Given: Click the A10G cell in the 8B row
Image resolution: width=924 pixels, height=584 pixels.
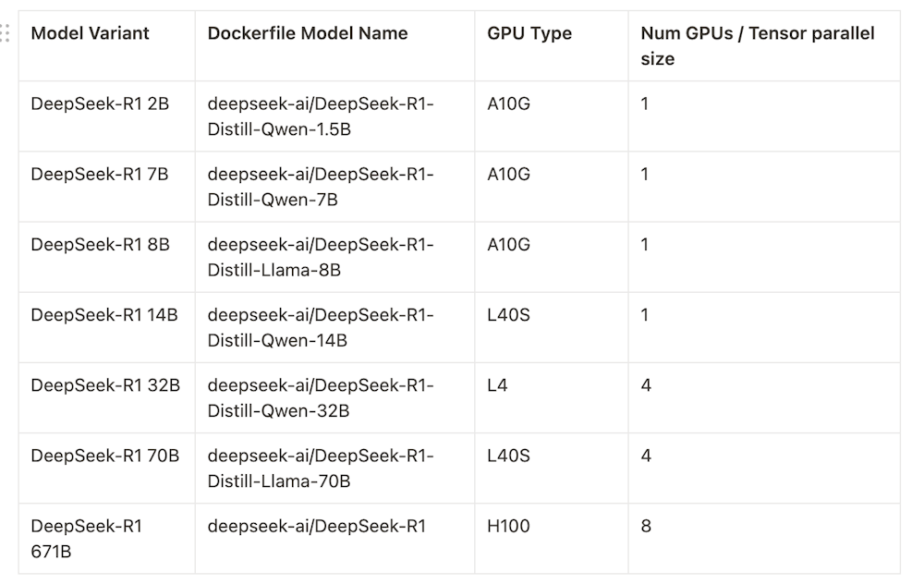Looking at the screenshot, I should tap(552, 257).
